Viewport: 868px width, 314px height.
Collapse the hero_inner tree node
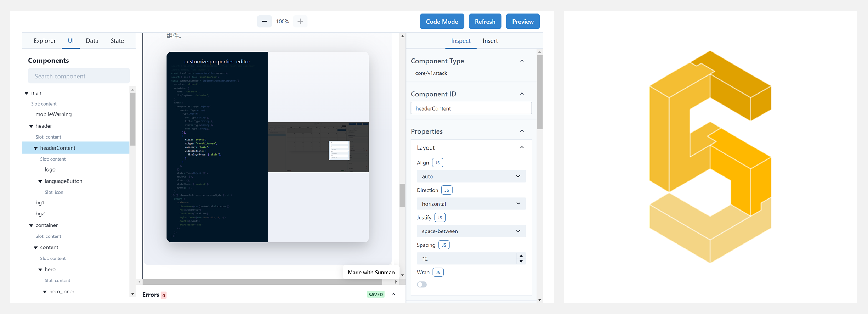pyautogui.click(x=45, y=292)
